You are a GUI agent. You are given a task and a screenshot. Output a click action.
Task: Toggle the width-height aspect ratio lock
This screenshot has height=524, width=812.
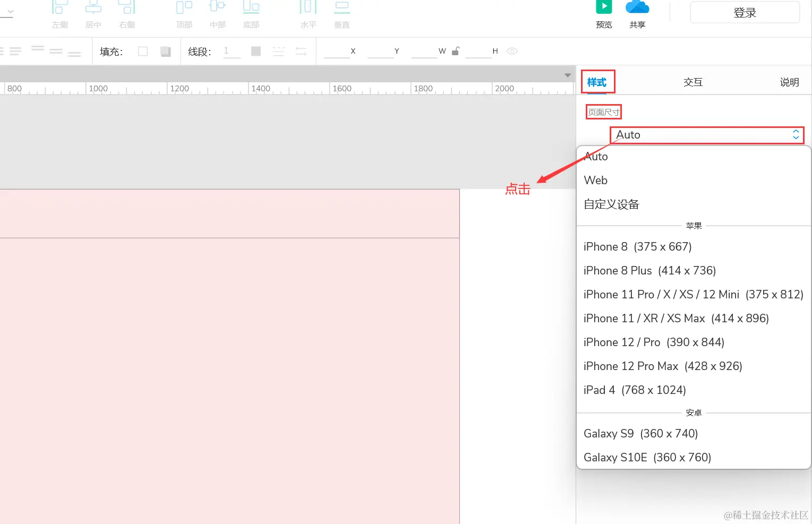[x=456, y=51]
